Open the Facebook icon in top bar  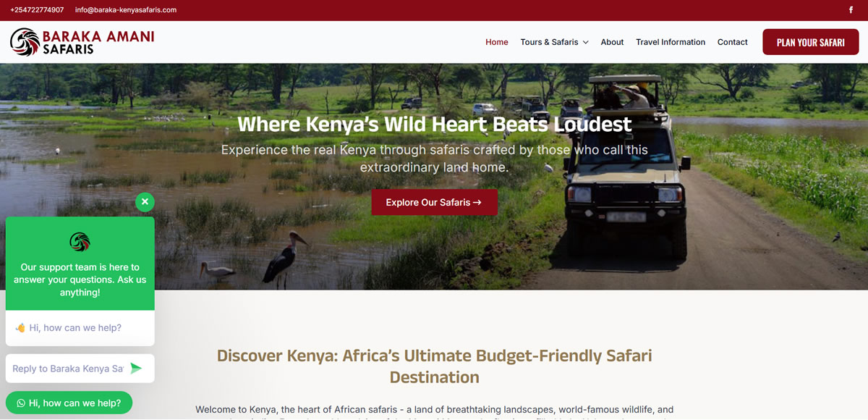click(x=850, y=10)
